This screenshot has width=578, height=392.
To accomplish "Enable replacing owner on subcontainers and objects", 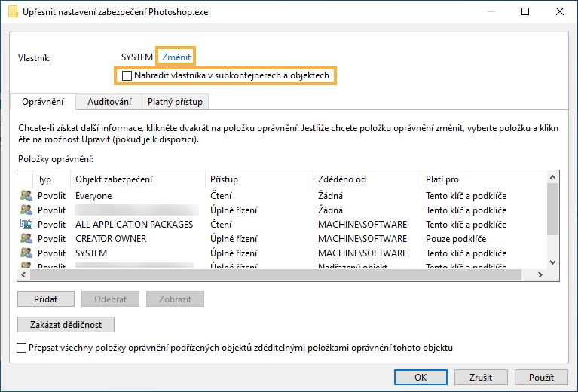I will (x=127, y=75).
